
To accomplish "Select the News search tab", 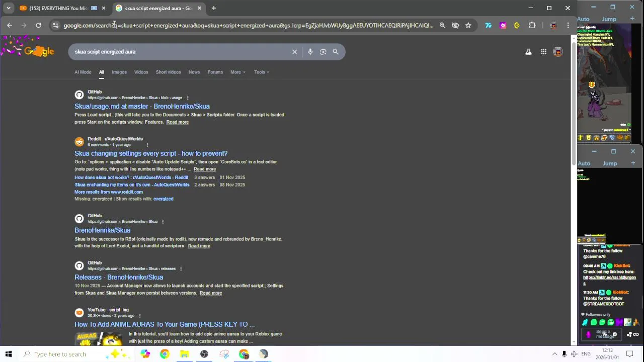I will coord(194,72).
